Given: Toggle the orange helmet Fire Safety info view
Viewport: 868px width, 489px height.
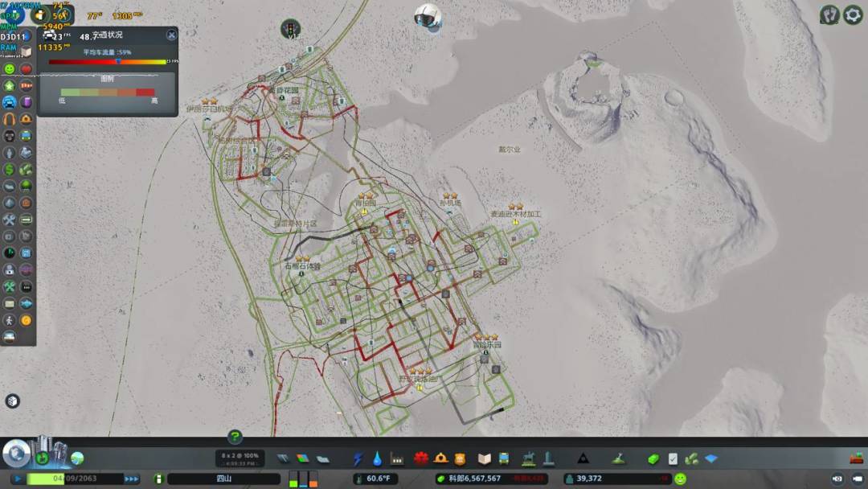Looking at the screenshot, I should [26, 119].
